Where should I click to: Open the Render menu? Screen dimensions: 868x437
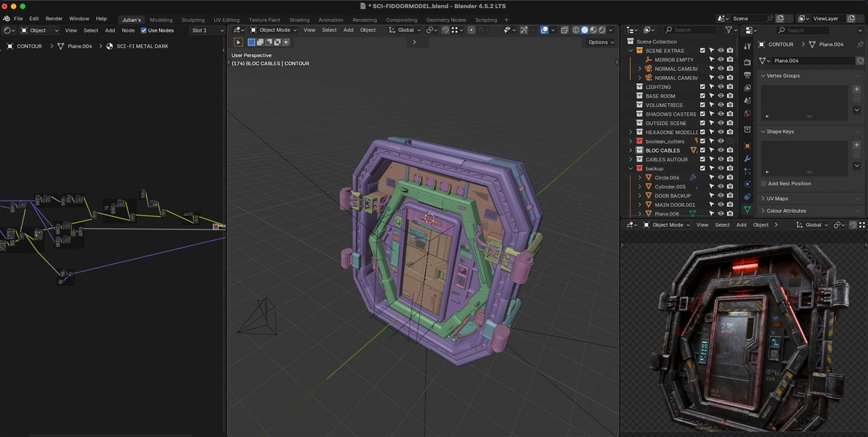54,18
